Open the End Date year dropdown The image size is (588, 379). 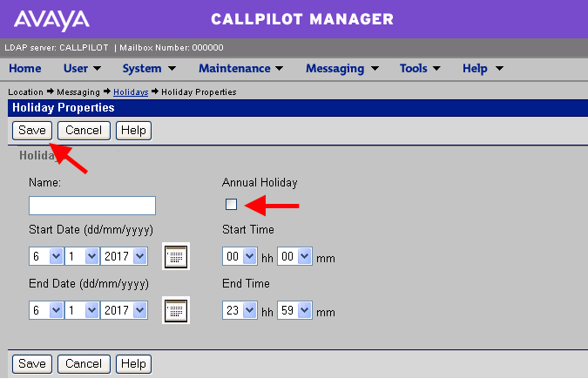(124, 310)
